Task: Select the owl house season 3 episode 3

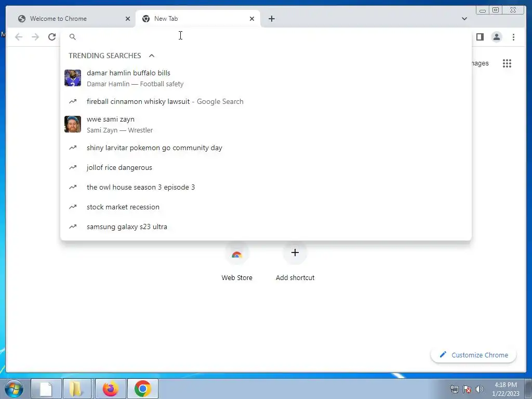Action: pyautogui.click(x=265, y=187)
